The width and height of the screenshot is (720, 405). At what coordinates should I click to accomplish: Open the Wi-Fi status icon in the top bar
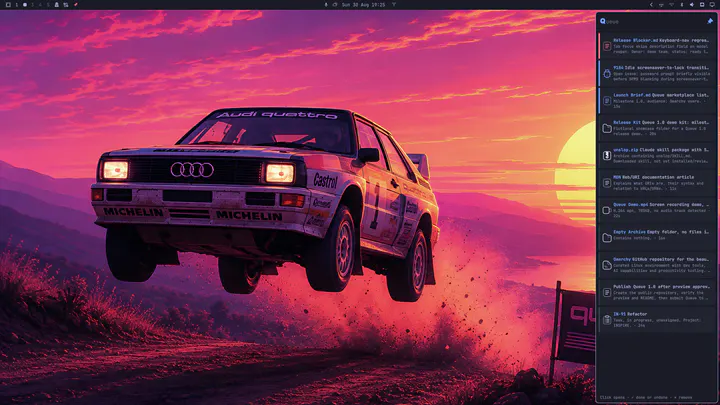(x=671, y=5)
